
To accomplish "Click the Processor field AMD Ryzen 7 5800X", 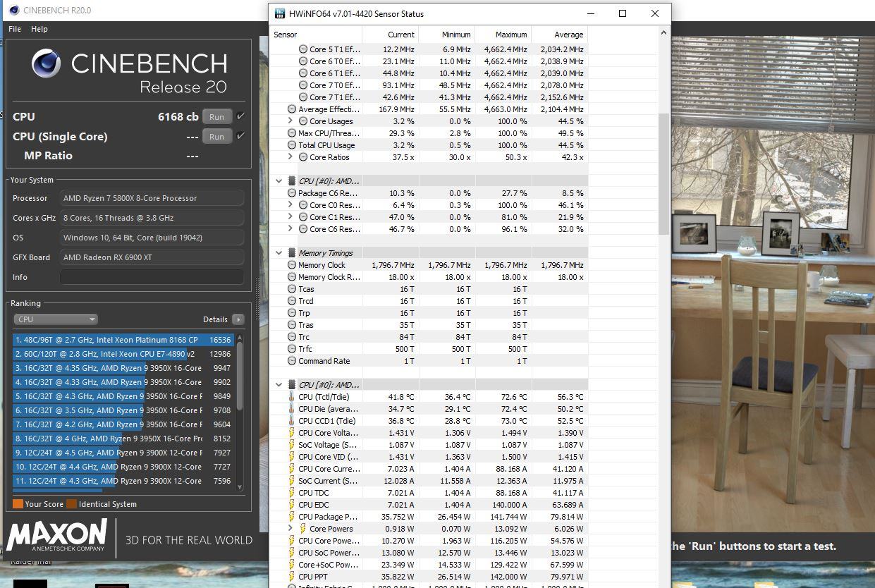I will 152,198.
